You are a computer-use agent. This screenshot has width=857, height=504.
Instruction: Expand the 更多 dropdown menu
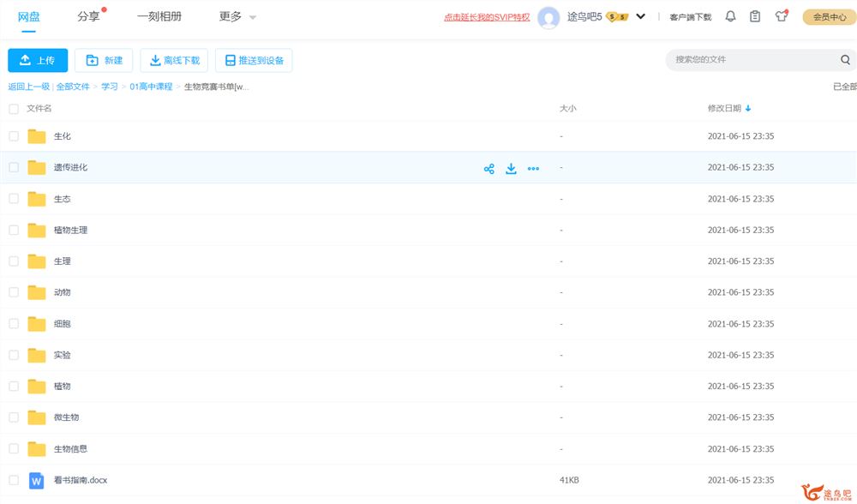point(237,16)
